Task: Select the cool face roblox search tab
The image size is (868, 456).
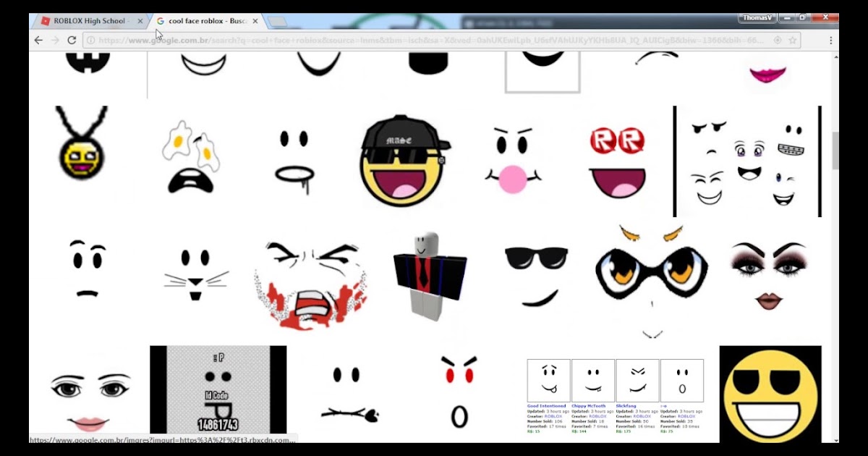Action: pyautogui.click(x=208, y=21)
